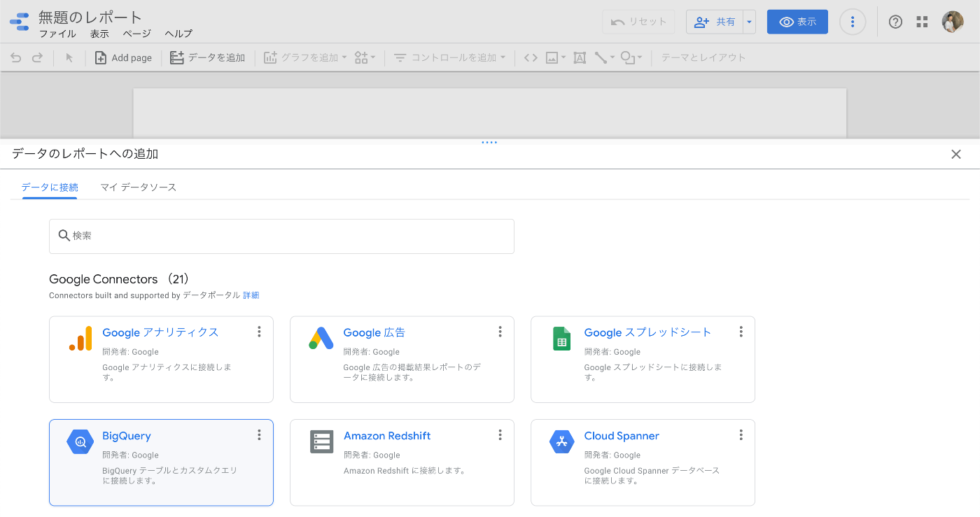Click the Cloud Spanner connector logo
Viewport: 980px width, 517px height.
[561, 441]
